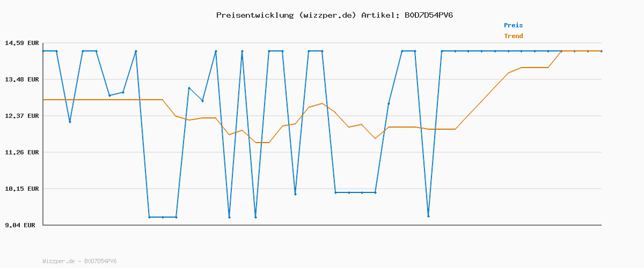
Task: Select the orange Trend legend label
Action: 513,36
